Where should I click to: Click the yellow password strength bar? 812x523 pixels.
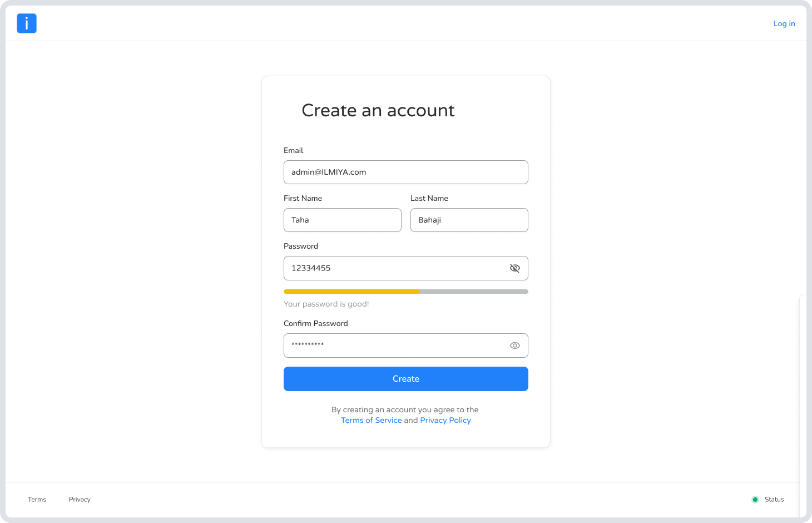coord(351,292)
